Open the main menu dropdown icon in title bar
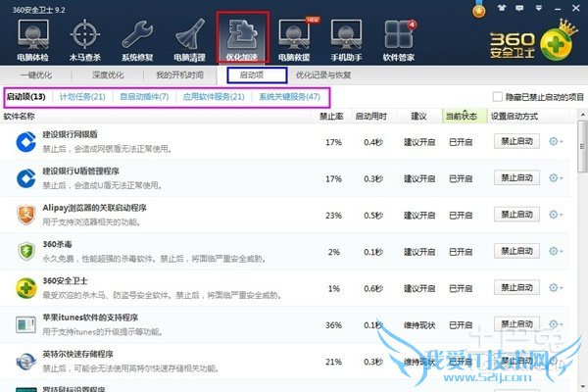588x392 pixels. point(538,8)
